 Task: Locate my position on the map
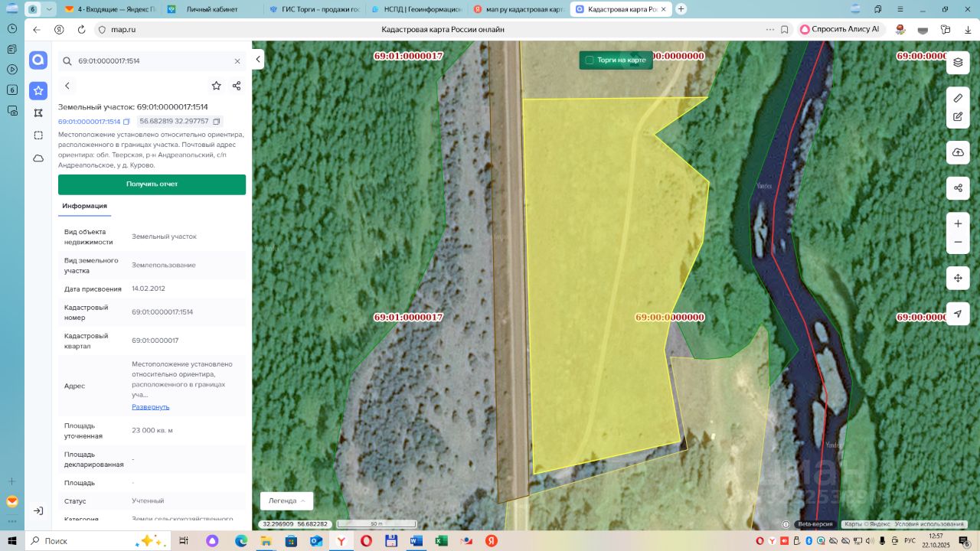(958, 314)
